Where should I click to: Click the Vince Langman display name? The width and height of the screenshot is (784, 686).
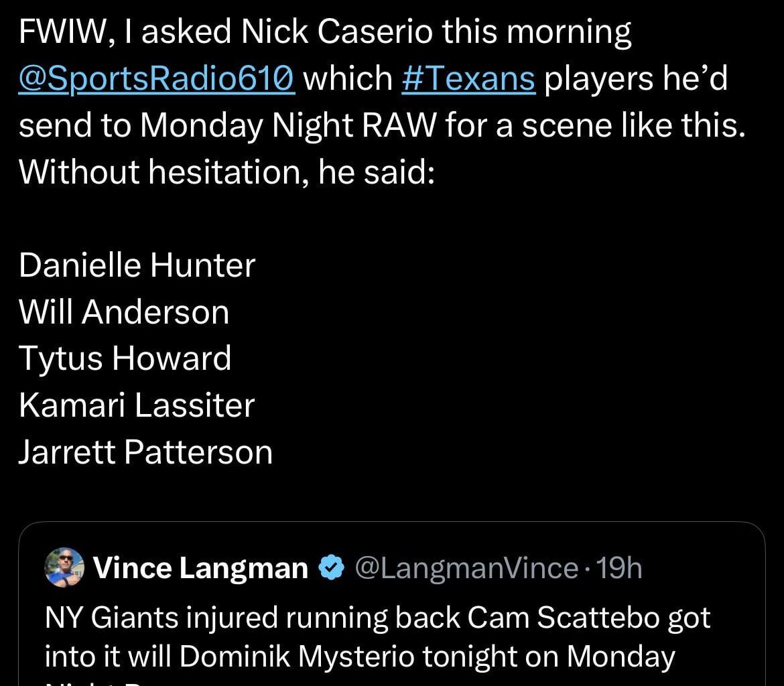pos(200,569)
